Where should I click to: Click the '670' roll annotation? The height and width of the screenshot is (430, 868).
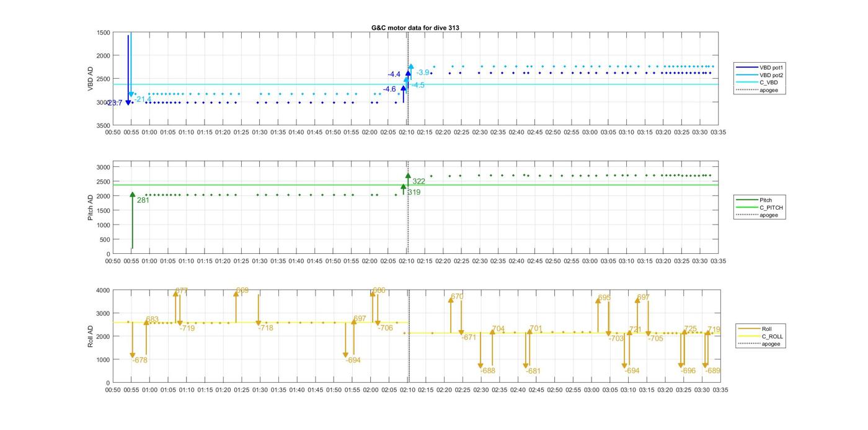457,297
